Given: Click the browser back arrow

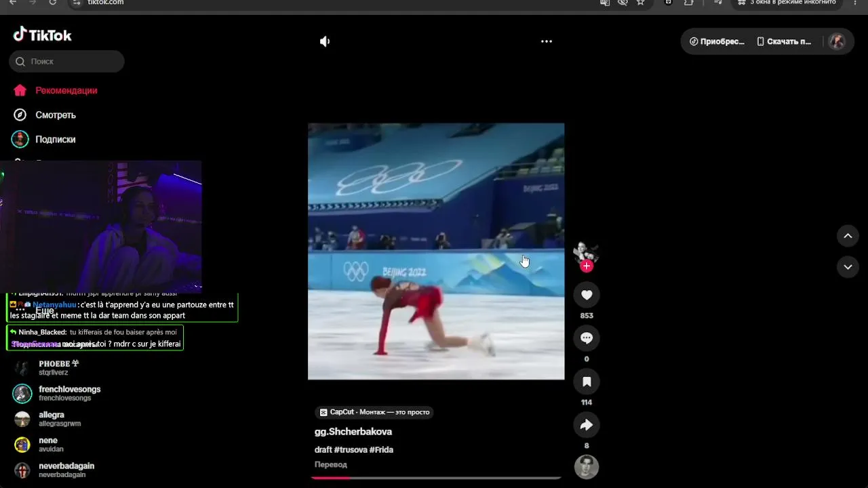Looking at the screenshot, I should [x=12, y=3].
